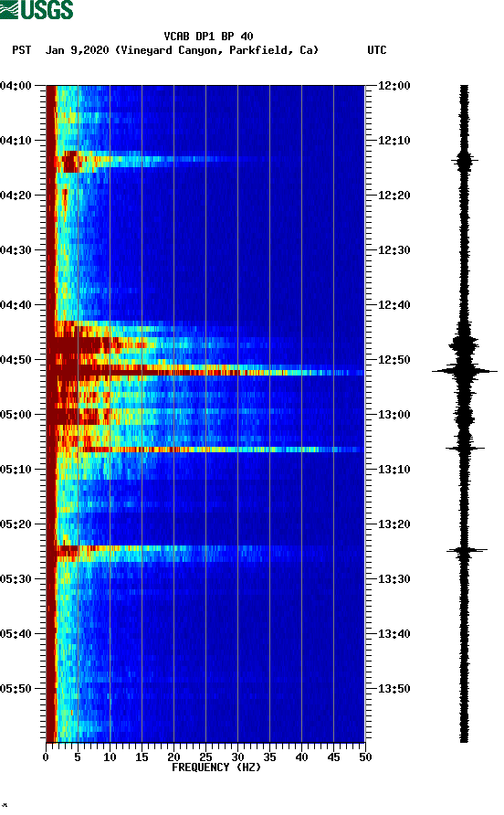Click the 05:50 PST time label
The image size is (504, 815).
click(x=16, y=689)
